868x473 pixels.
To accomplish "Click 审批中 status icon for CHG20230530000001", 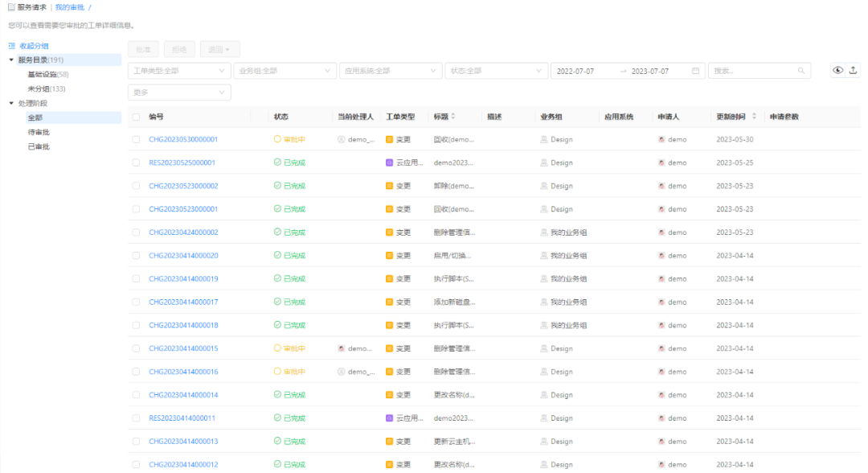I will click(x=277, y=139).
